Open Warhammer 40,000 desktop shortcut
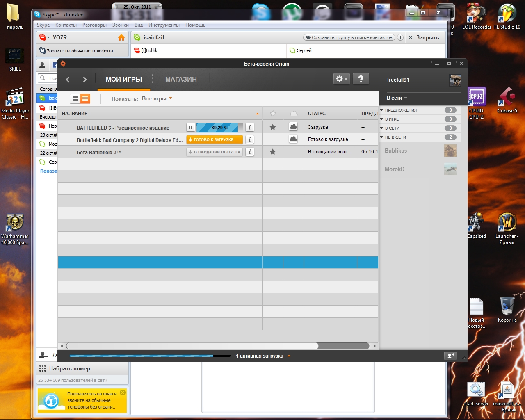 click(x=15, y=229)
